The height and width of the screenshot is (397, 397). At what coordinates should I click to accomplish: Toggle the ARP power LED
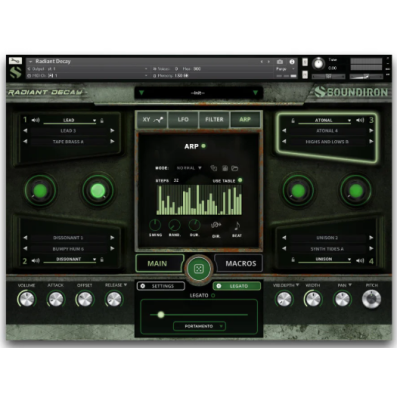click(x=204, y=146)
